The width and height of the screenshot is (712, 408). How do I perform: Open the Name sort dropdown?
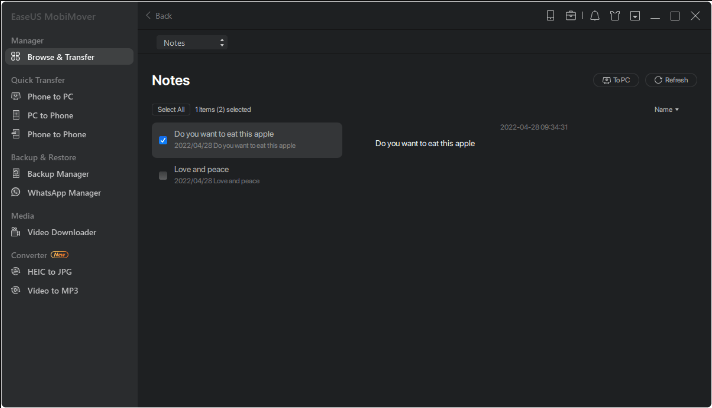(x=666, y=109)
